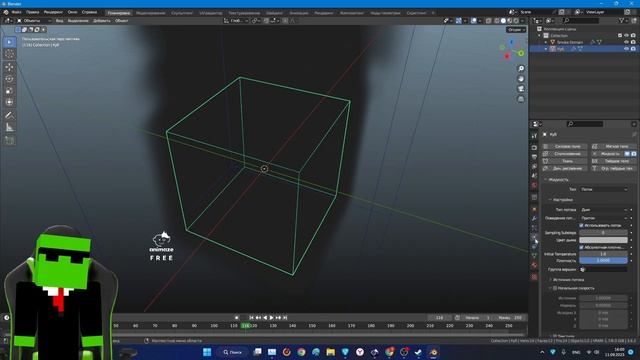Switch viewport perspective/orthographic grid icon
The image size is (640, 360).
point(521,99)
